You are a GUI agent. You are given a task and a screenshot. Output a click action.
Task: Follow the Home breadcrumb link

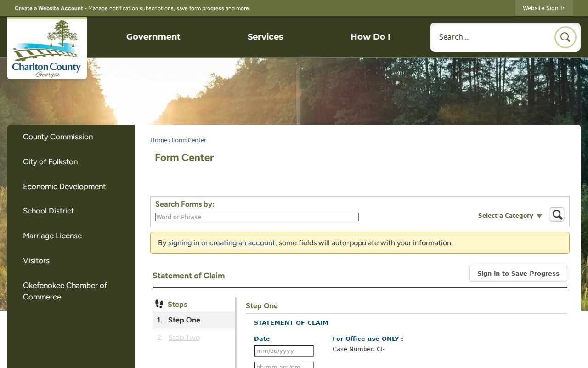click(158, 140)
